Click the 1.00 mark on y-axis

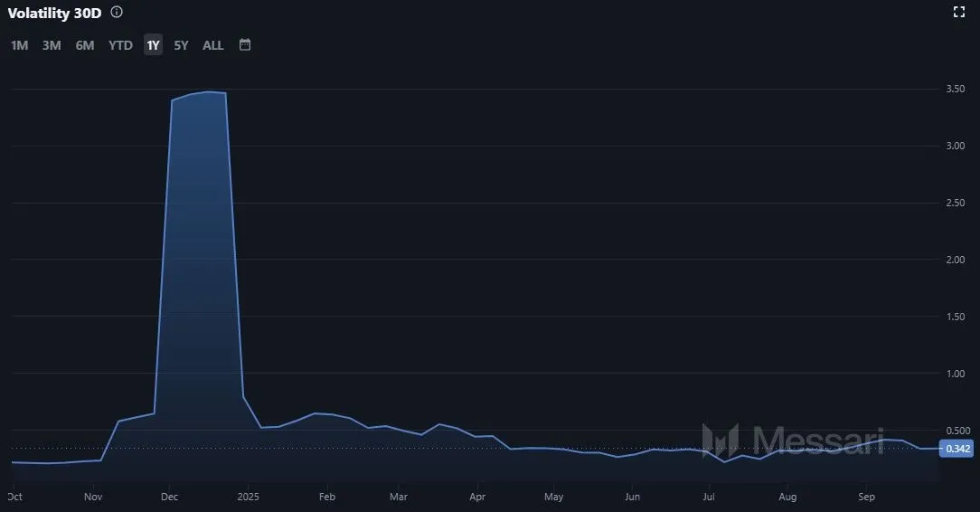coord(956,374)
